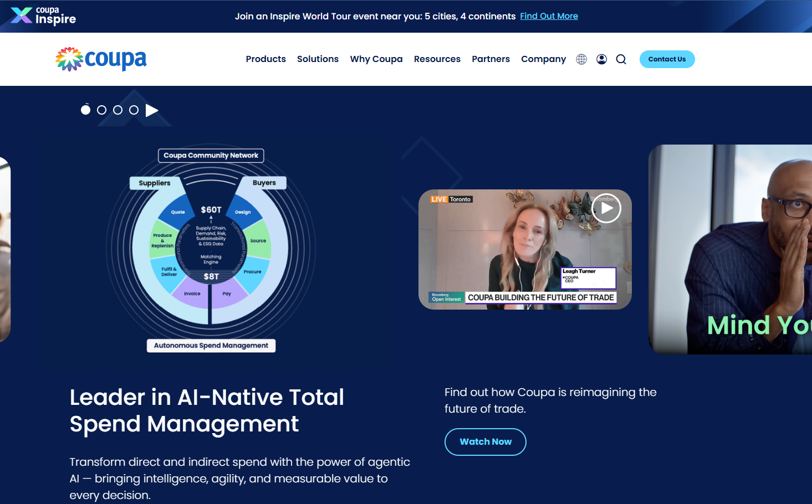The width and height of the screenshot is (812, 504).
Task: Open the globe language selector icon
Action: coord(581,59)
